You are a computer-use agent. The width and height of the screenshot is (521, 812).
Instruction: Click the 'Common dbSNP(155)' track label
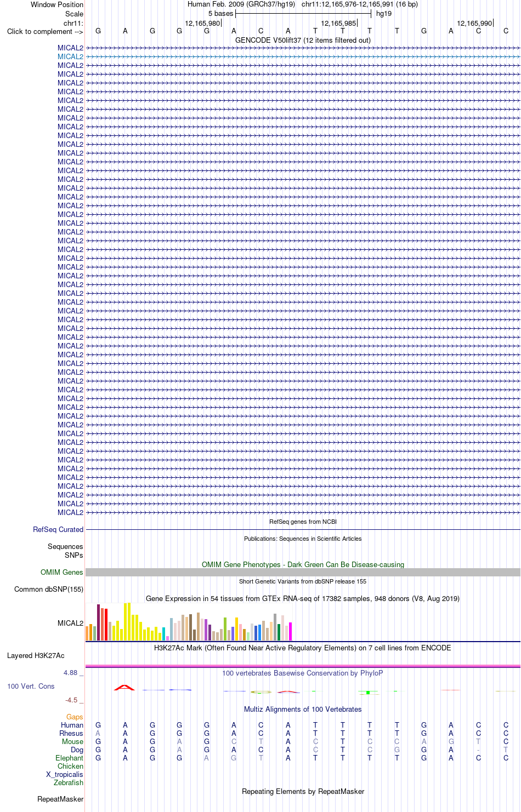(x=49, y=589)
